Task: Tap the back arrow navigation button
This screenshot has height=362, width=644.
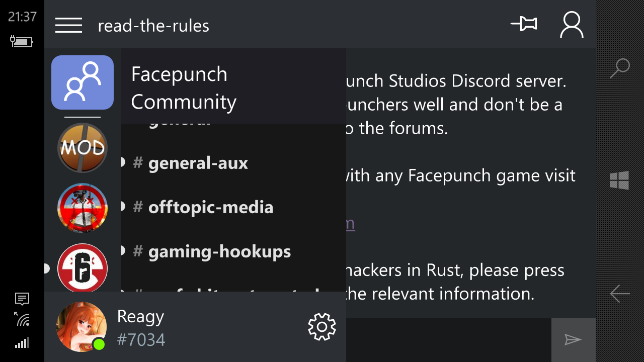Action: point(620,294)
